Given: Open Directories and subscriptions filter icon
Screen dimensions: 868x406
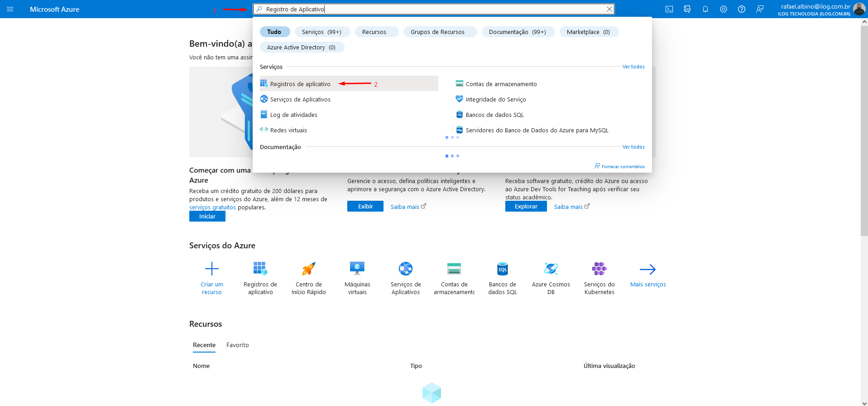Looking at the screenshot, I should tap(687, 9).
